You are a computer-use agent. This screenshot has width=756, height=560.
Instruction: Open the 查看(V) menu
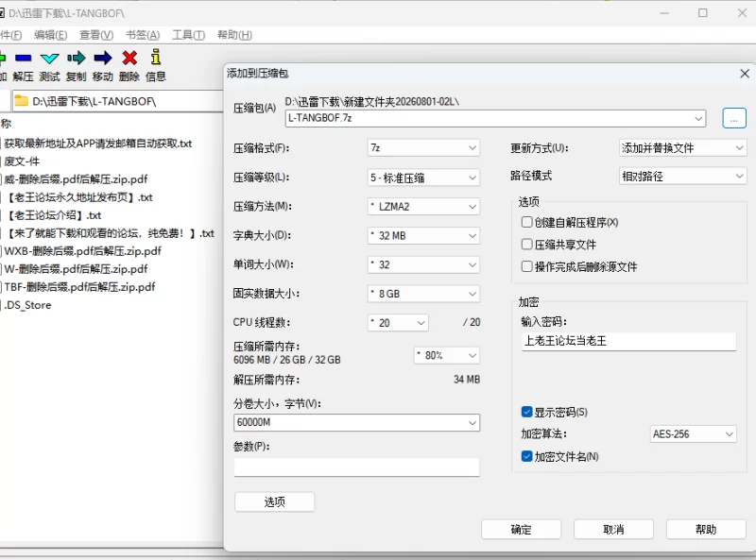point(96,35)
